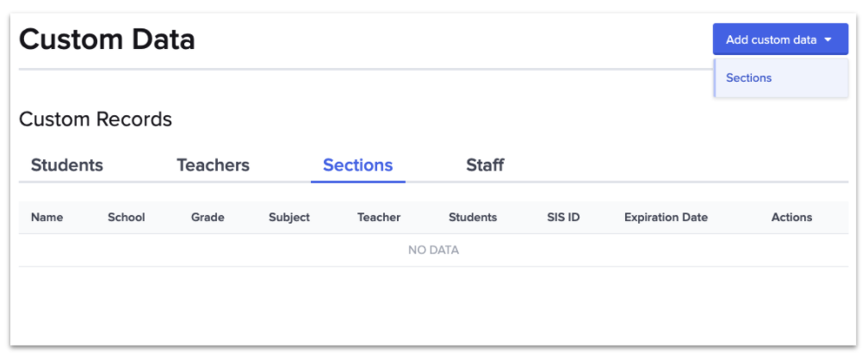The height and width of the screenshot is (363, 868).
Task: Switch to the Students tab
Action: (67, 165)
